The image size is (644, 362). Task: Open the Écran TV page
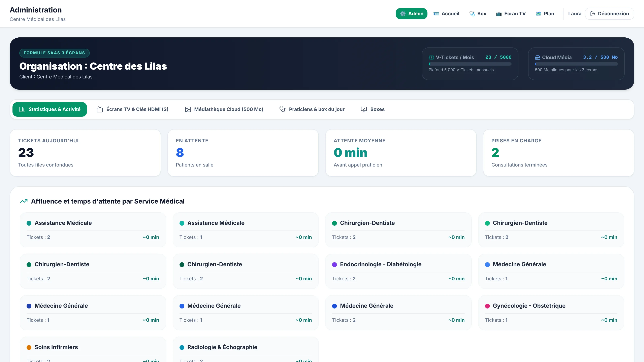[x=511, y=13]
